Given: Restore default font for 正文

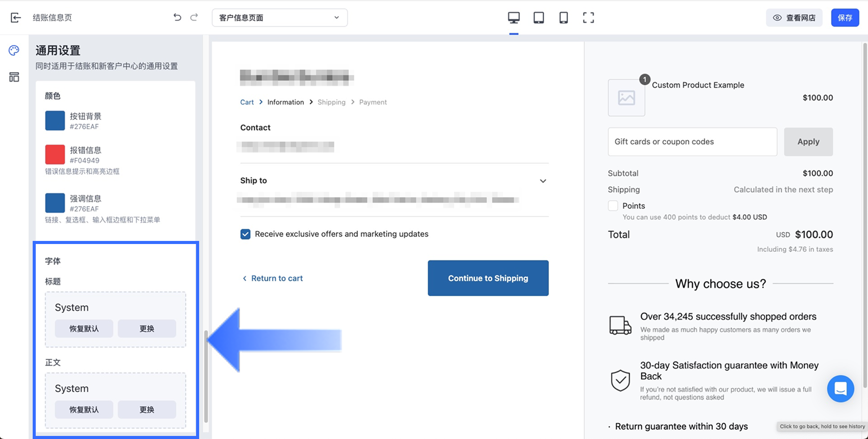Looking at the screenshot, I should pos(84,409).
